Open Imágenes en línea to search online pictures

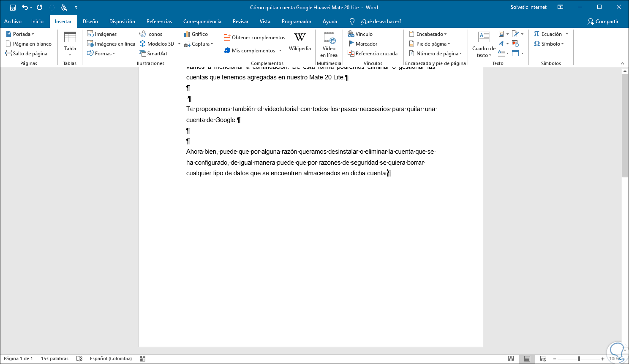click(111, 44)
